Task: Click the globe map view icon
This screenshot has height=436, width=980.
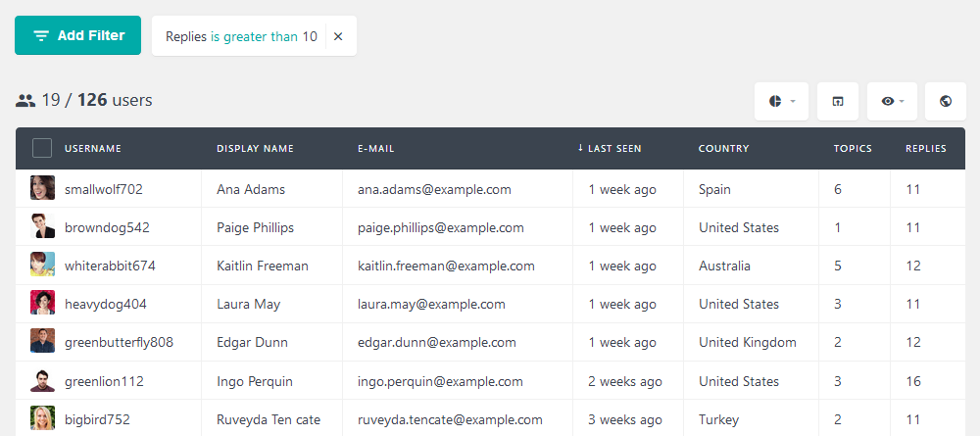Action: pyautogui.click(x=946, y=101)
